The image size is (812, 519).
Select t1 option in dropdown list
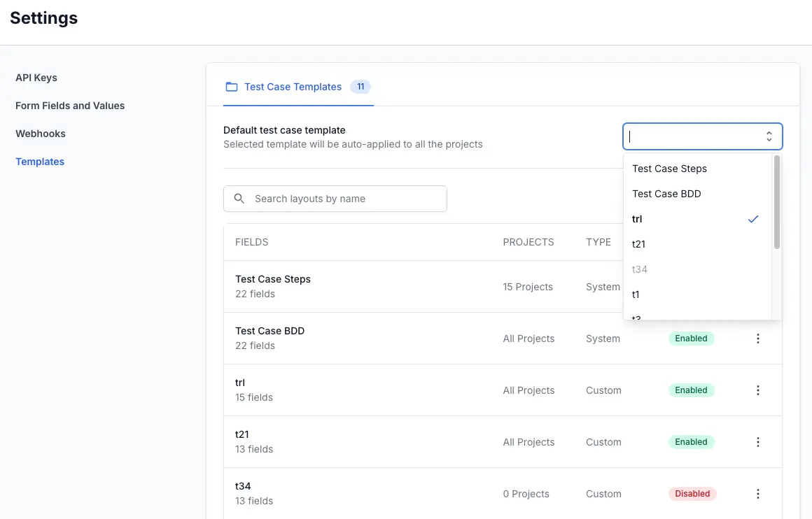click(x=636, y=294)
